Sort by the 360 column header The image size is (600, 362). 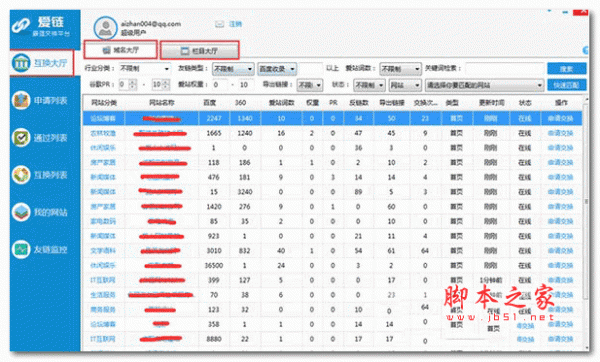click(240, 103)
